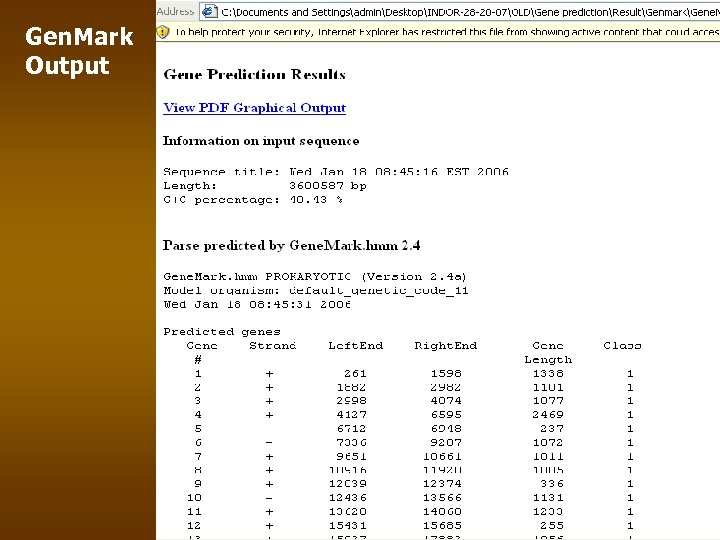Click the Parse predicted by GeneMark.hmm 2.4 heading

291,246
